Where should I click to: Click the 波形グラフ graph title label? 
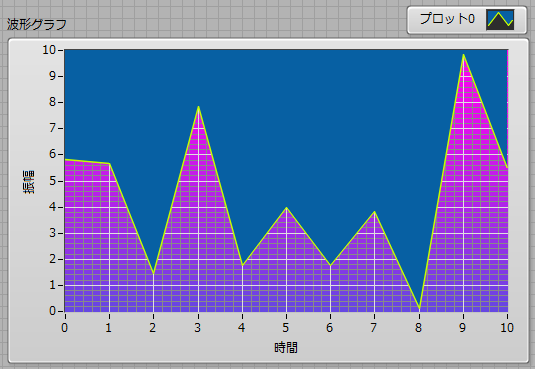pos(37,25)
